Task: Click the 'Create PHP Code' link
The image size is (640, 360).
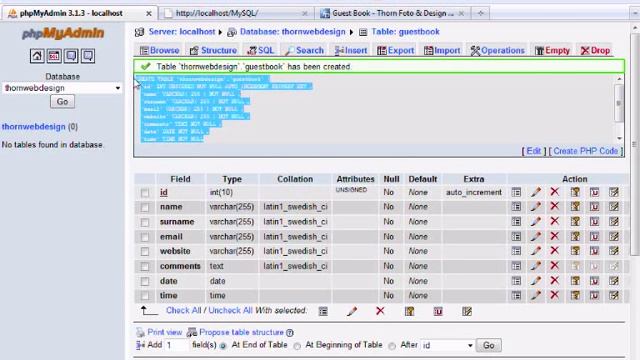Action: [586, 151]
